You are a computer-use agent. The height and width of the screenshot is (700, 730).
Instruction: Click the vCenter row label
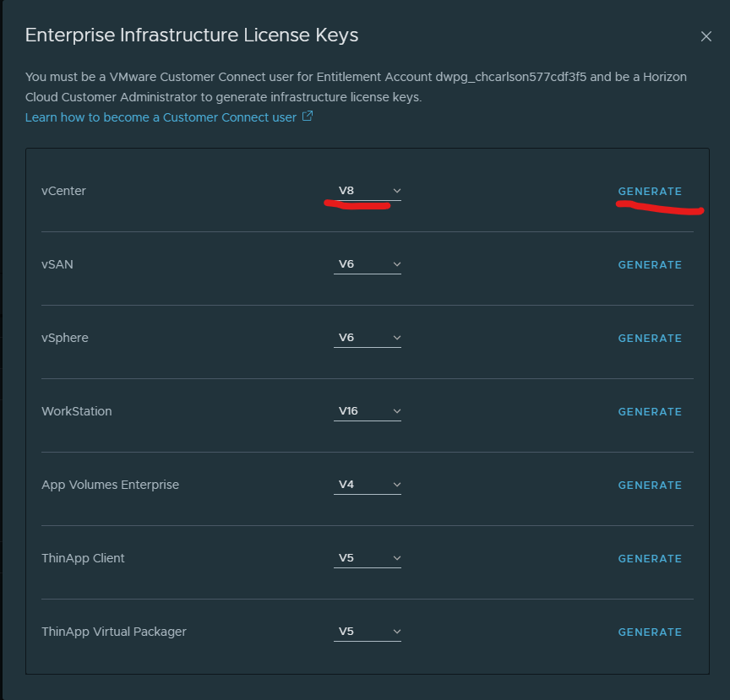(63, 191)
